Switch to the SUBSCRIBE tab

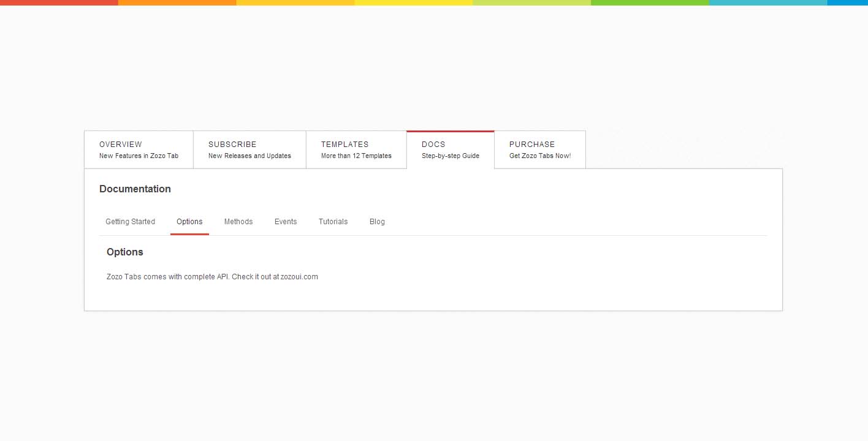point(250,149)
